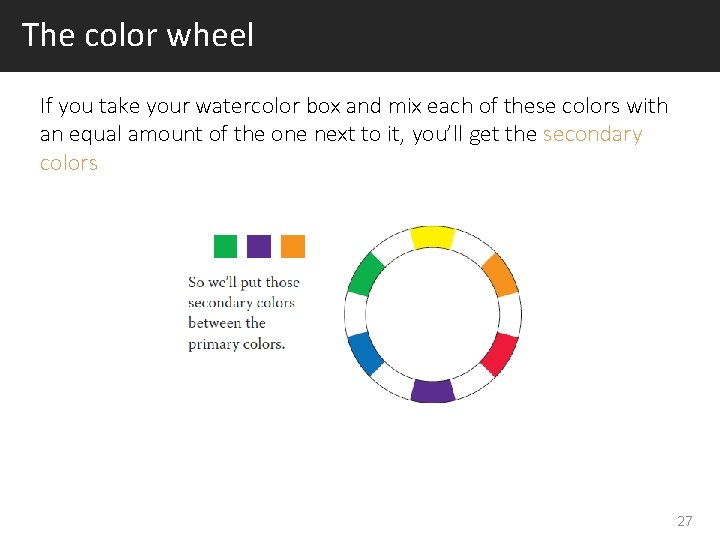Click the slide number 27
The height and width of the screenshot is (540, 720).
point(685,521)
